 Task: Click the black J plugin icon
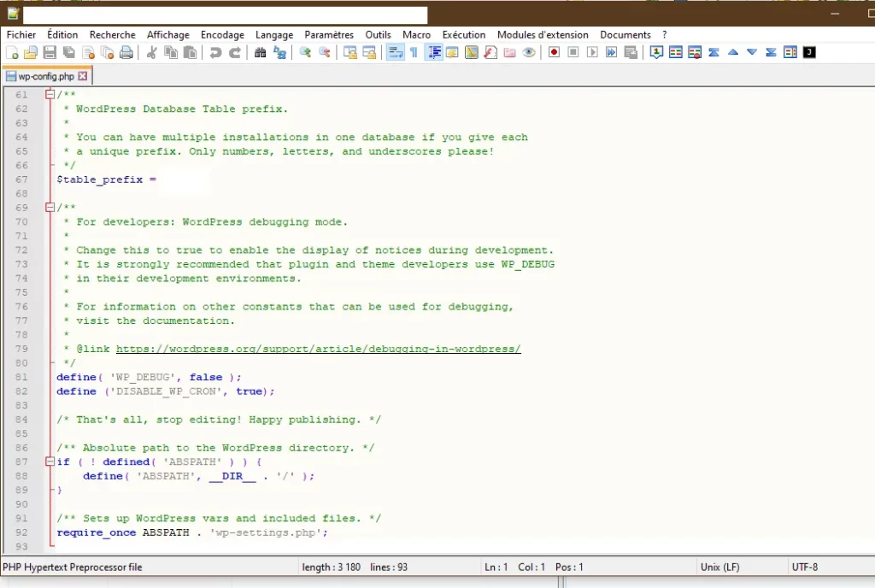coord(810,52)
